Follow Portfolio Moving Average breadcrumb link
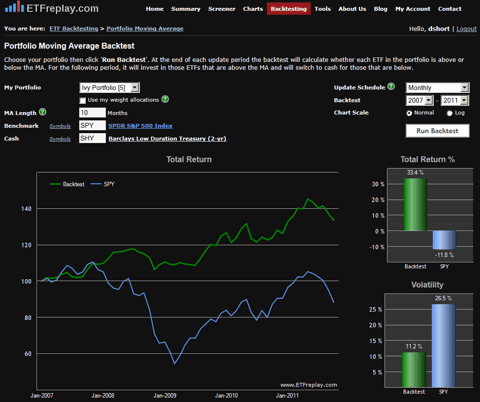Screen dimensions: 480x402 point(145,29)
